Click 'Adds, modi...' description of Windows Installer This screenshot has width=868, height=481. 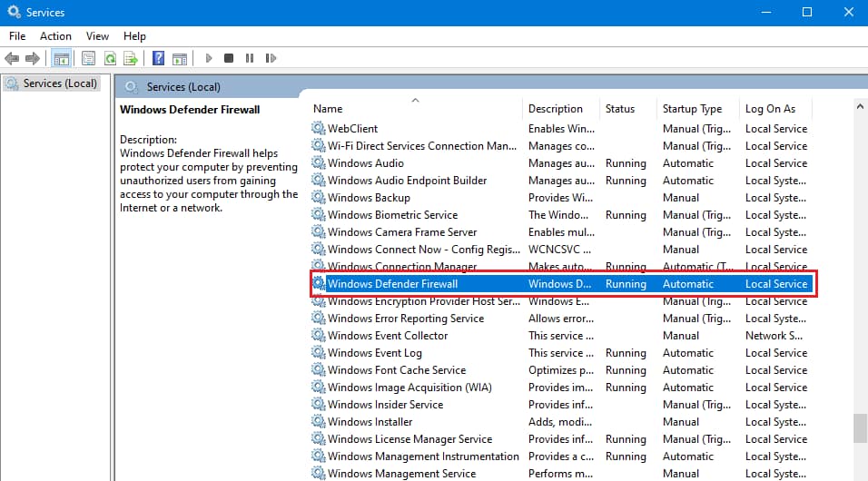point(559,422)
